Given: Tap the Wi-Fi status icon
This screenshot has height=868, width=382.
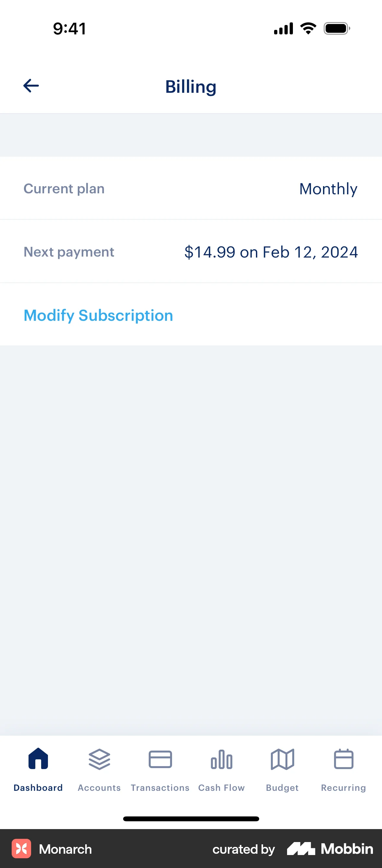Looking at the screenshot, I should pyautogui.click(x=308, y=28).
